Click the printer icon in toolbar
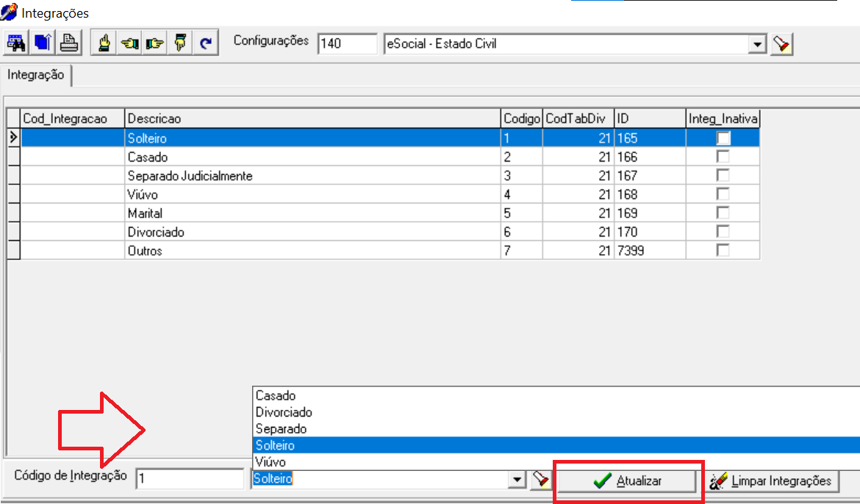The width and height of the screenshot is (860, 504). coord(69,43)
